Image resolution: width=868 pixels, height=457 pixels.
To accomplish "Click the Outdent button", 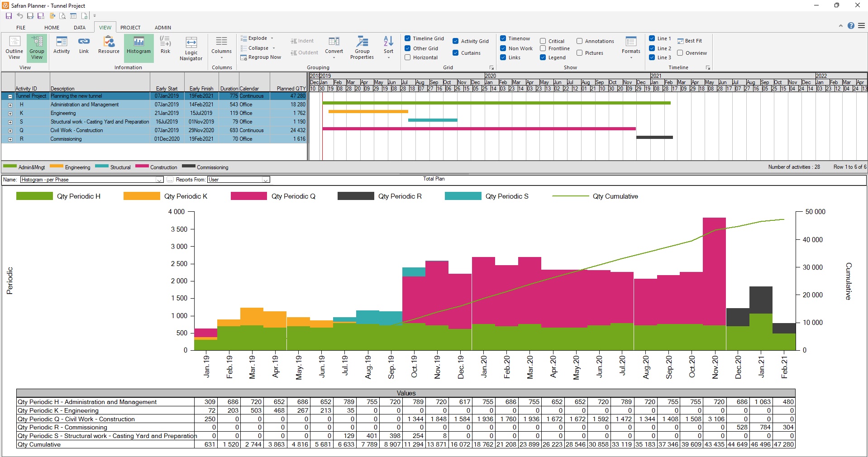I will pos(304,53).
